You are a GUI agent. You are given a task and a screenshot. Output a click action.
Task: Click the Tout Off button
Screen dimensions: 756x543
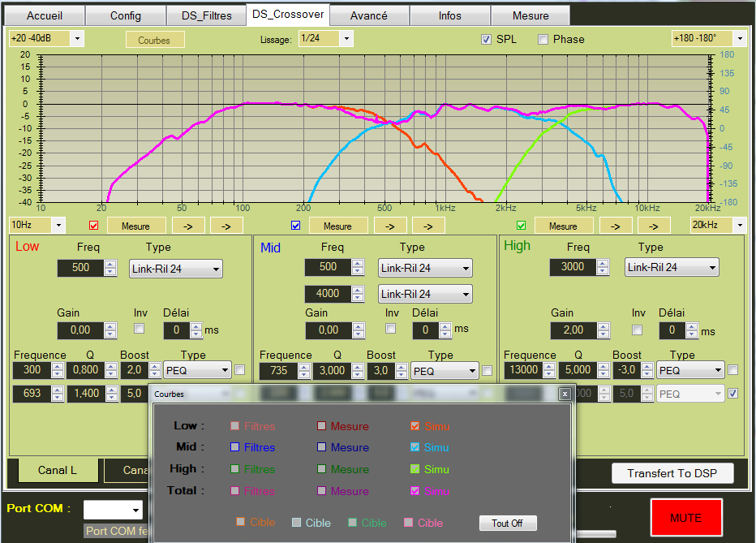pos(507,524)
